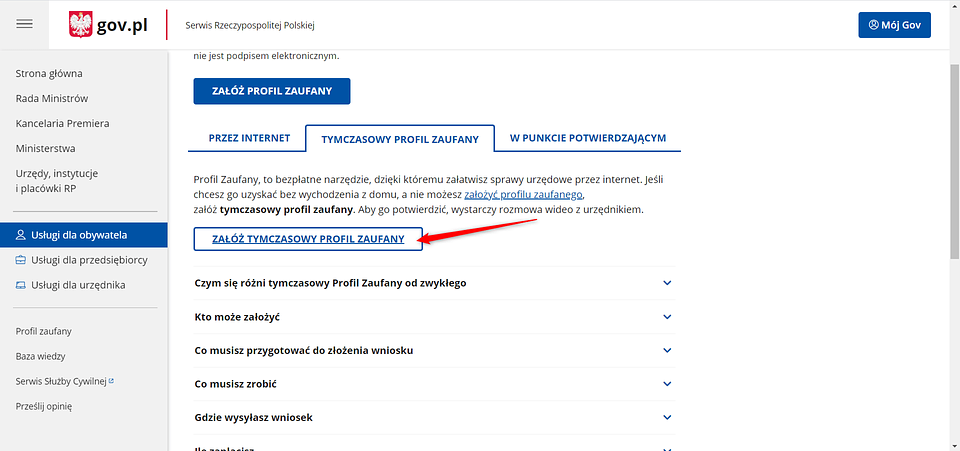Open Rada Ministrów sidebar item

(52, 99)
